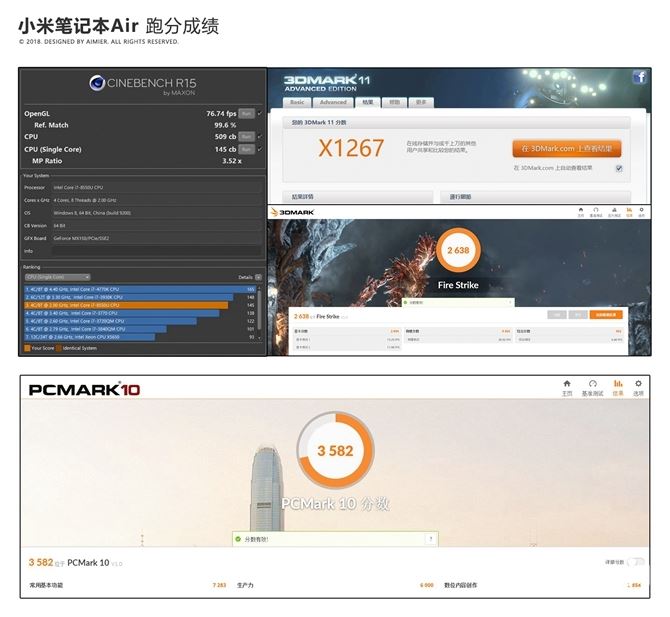Click the 3 582 PCMark 10 score ring
The image size is (670, 617).
[335, 450]
